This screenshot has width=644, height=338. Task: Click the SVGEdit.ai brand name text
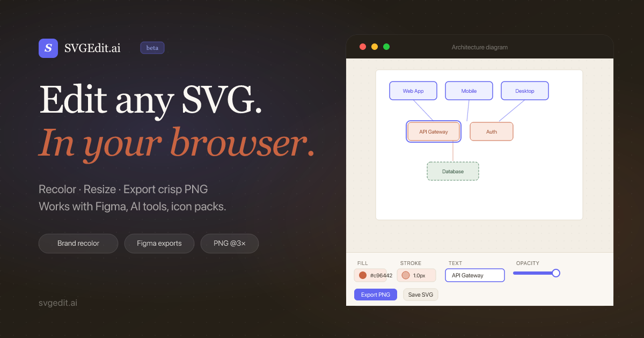(92, 48)
